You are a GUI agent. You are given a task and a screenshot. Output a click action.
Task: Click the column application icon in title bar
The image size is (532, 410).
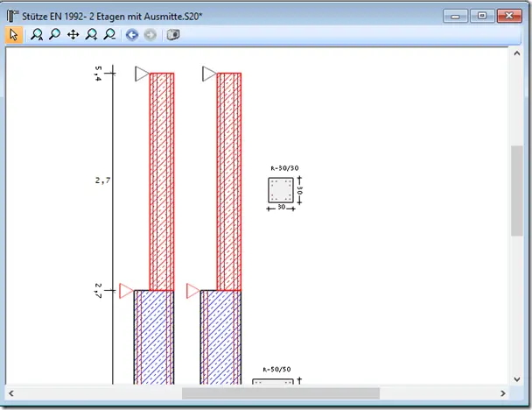point(13,16)
